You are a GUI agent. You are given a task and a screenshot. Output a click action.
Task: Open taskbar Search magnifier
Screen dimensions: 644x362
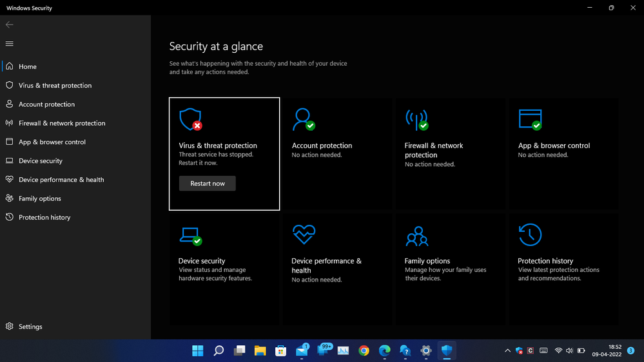[219, 350]
